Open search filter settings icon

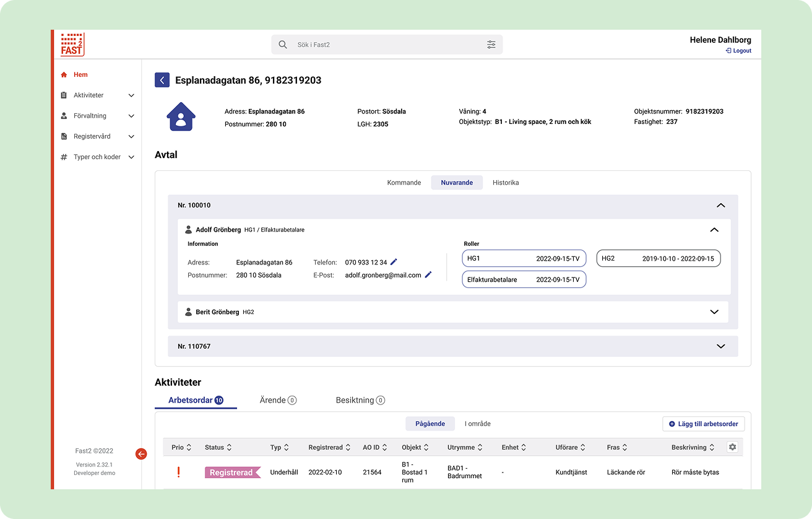click(491, 45)
